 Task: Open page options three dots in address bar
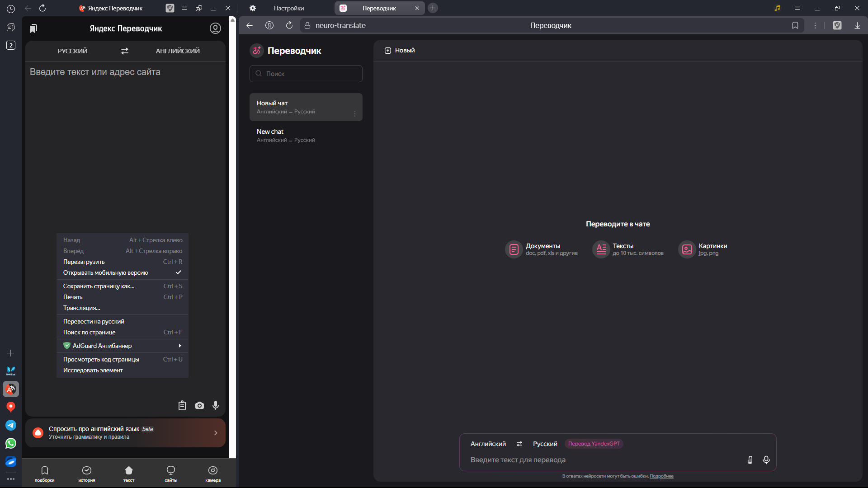[x=815, y=25]
